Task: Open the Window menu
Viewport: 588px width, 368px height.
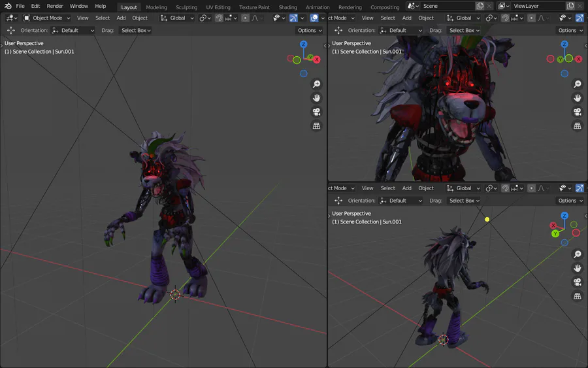Action: pyautogui.click(x=79, y=6)
